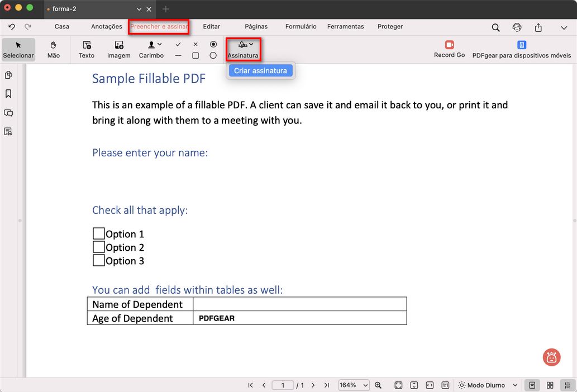The width and height of the screenshot is (577, 392).
Task: Open the Proteger tab
Action: click(390, 26)
